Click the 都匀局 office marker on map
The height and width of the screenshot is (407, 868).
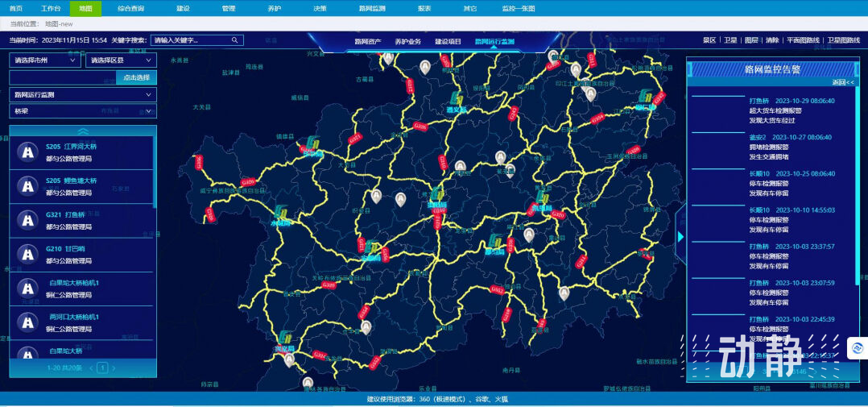click(495, 243)
